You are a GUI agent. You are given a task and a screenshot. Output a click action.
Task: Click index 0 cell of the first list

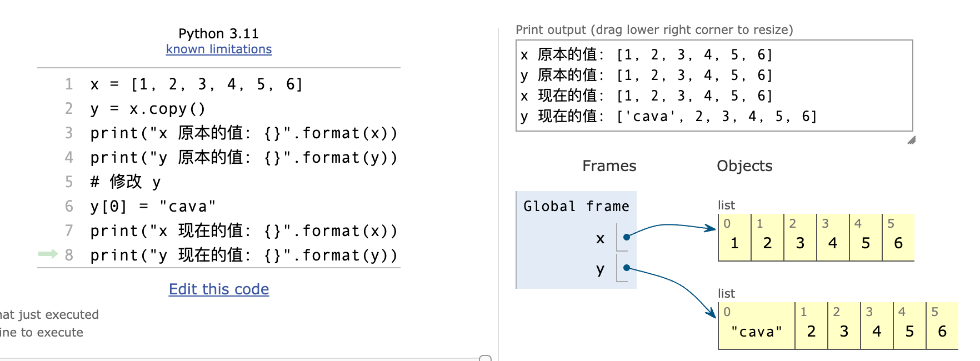[734, 238]
